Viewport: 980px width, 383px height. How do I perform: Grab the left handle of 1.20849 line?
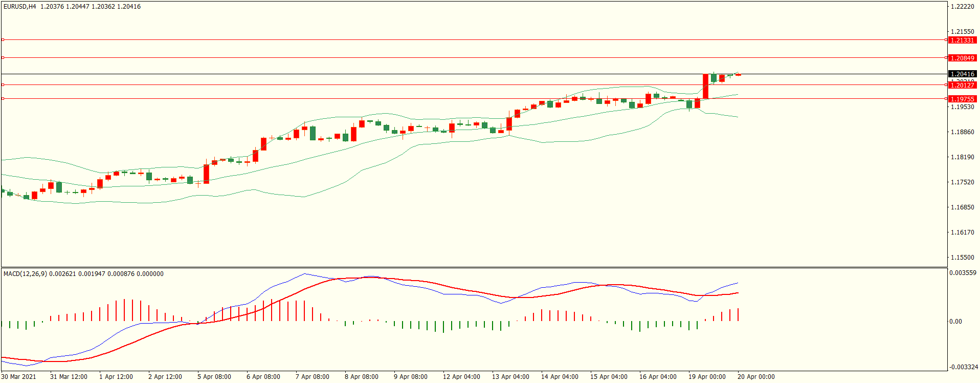[x=3, y=58]
